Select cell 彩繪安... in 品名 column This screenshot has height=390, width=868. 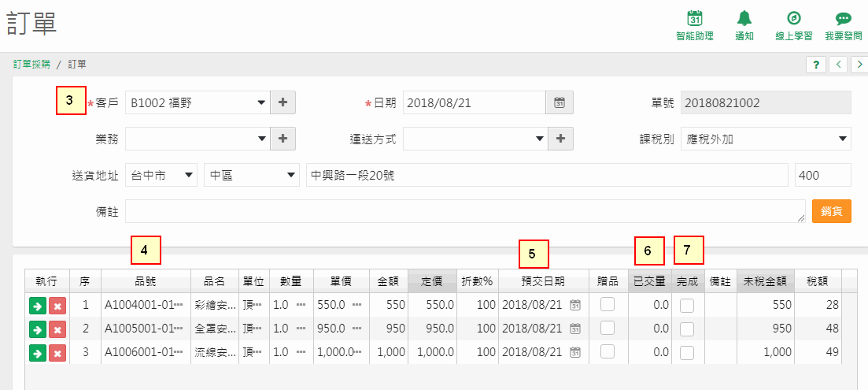click(214, 305)
